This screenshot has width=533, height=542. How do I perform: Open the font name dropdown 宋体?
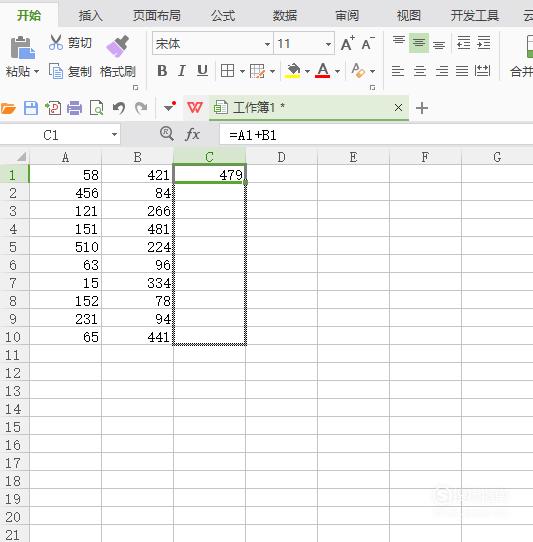point(267,44)
